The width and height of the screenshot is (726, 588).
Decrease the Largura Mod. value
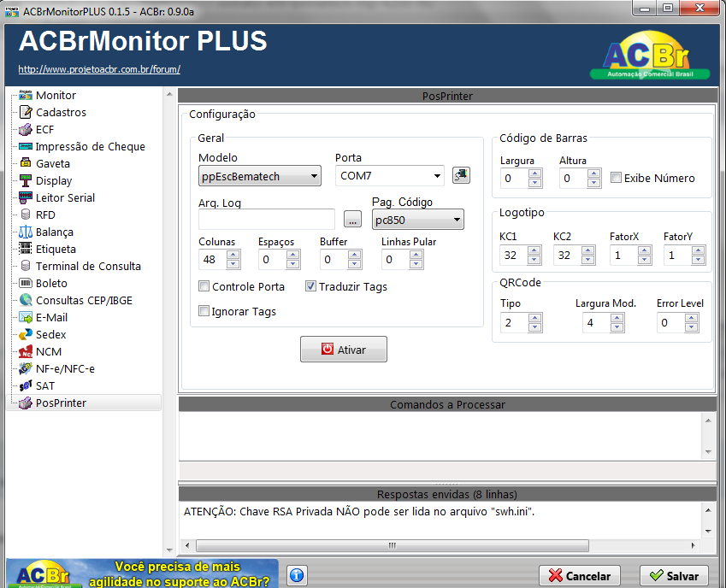point(617,327)
